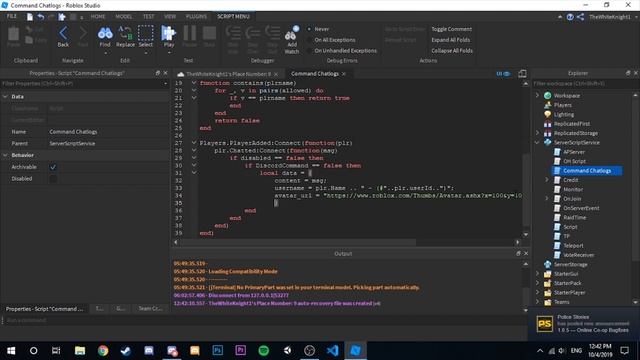
Task: Expand the StarterGui node
Action: click(538, 273)
